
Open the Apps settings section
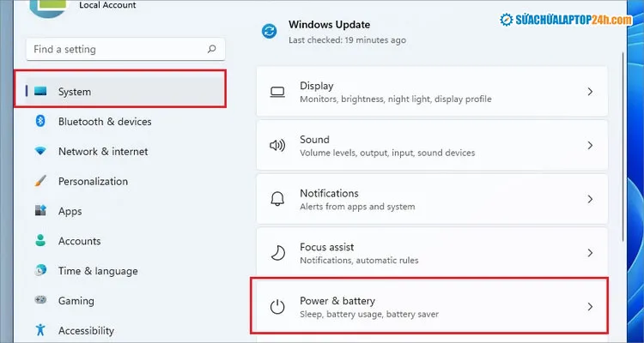(x=70, y=211)
